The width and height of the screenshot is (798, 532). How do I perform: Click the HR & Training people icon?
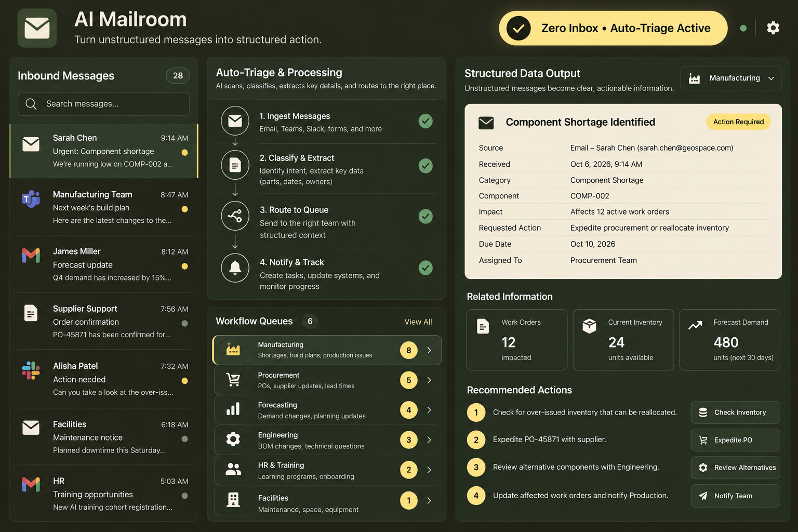point(233,470)
